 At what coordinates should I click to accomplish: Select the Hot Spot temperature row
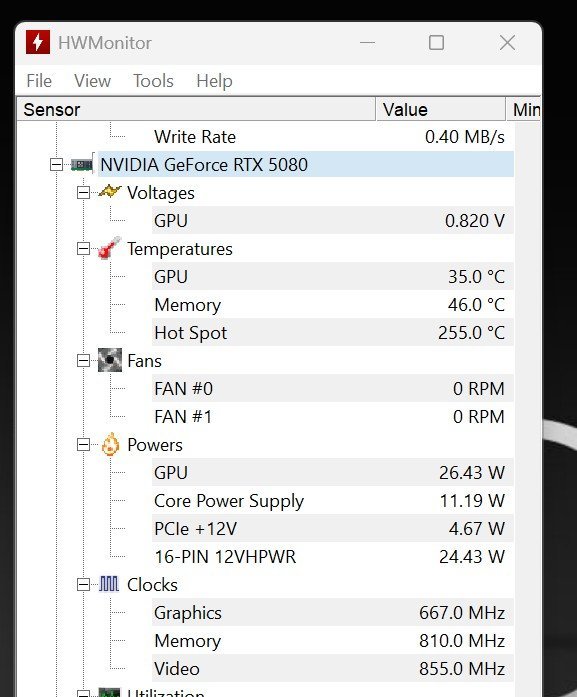click(333, 332)
